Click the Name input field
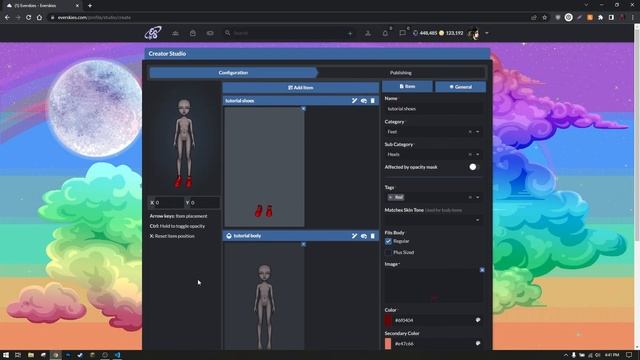The height and width of the screenshot is (360, 640). 433,109
